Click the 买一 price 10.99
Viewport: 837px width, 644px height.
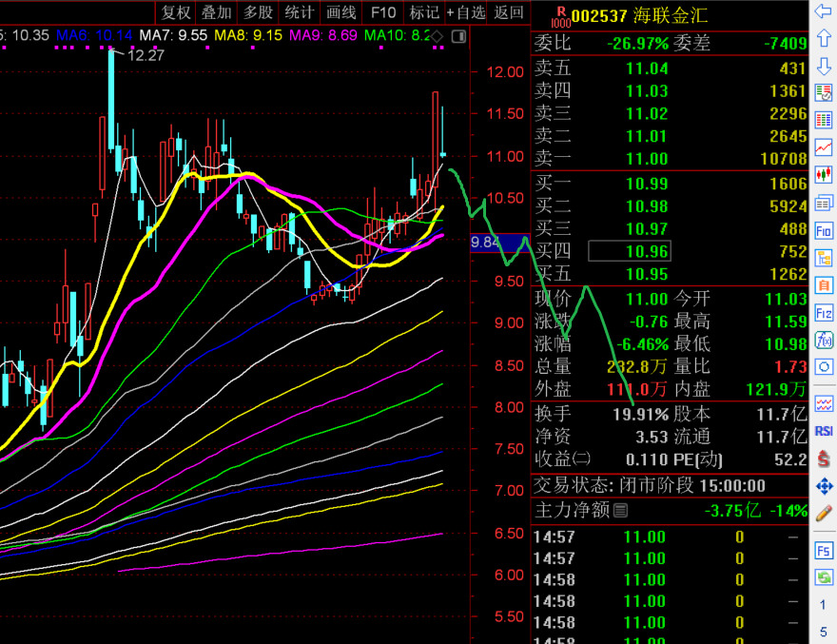pos(647,184)
